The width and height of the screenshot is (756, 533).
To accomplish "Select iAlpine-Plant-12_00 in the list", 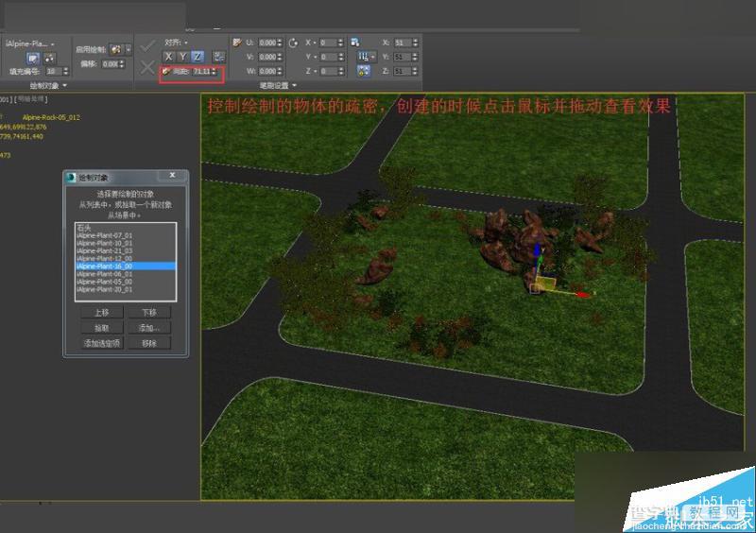I will point(126,259).
